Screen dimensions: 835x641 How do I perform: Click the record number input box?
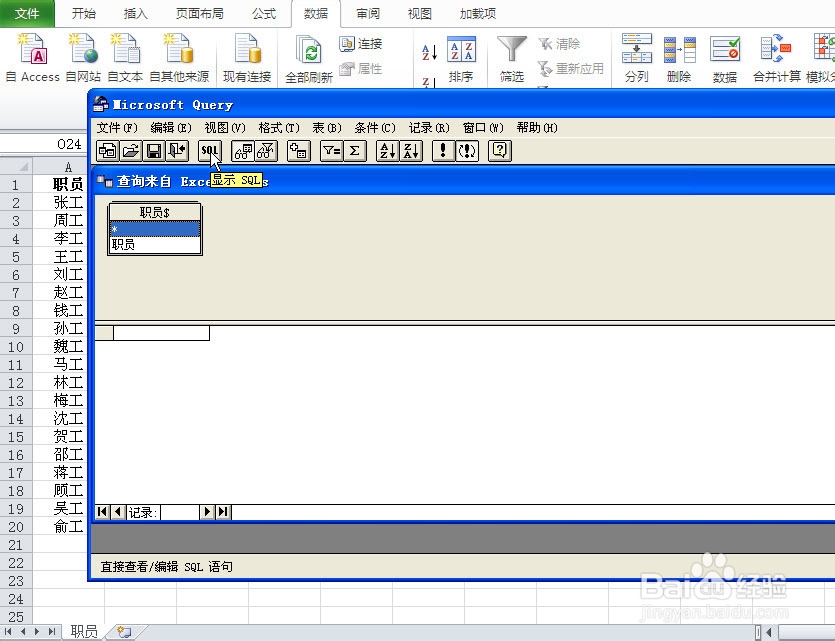pyautogui.click(x=179, y=512)
